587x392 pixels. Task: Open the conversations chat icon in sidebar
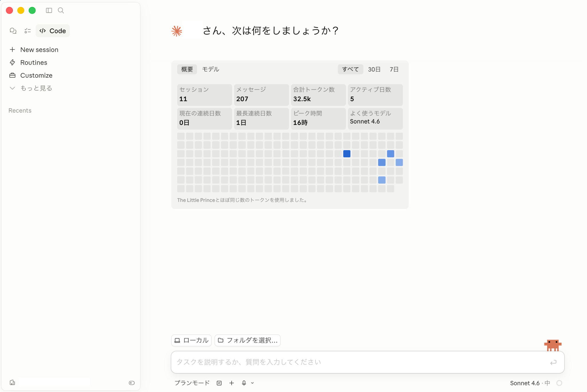point(13,31)
